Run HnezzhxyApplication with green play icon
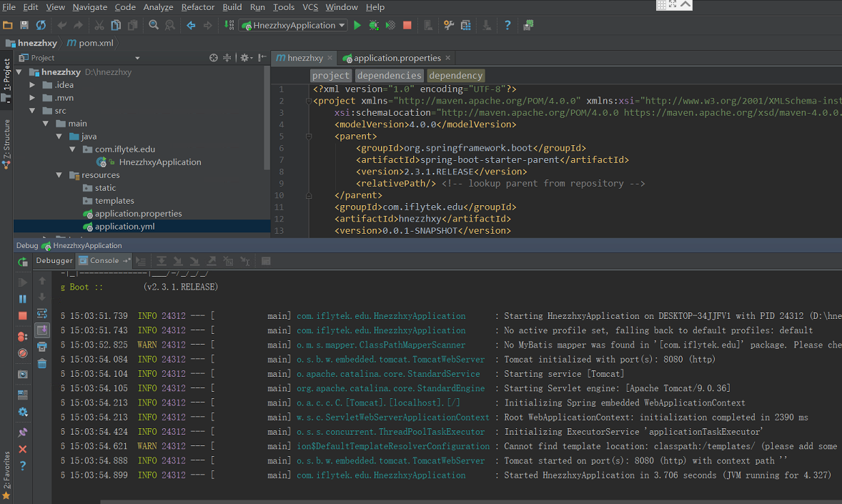This screenshot has height=504, width=842. click(357, 25)
